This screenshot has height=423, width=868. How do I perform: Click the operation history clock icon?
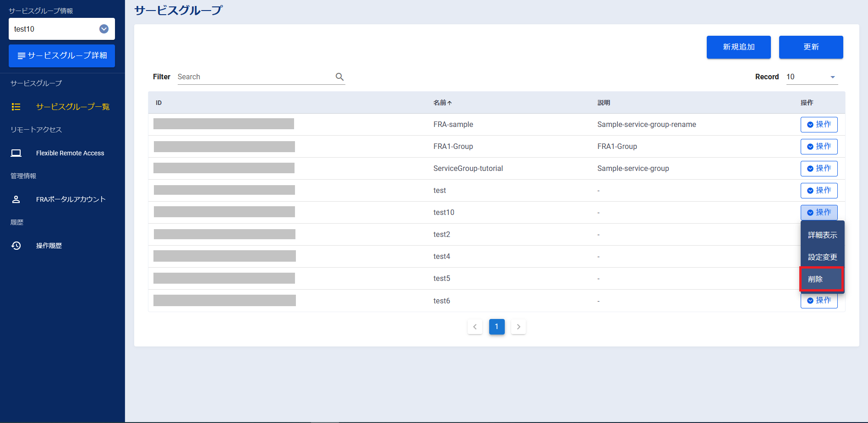pyautogui.click(x=16, y=246)
